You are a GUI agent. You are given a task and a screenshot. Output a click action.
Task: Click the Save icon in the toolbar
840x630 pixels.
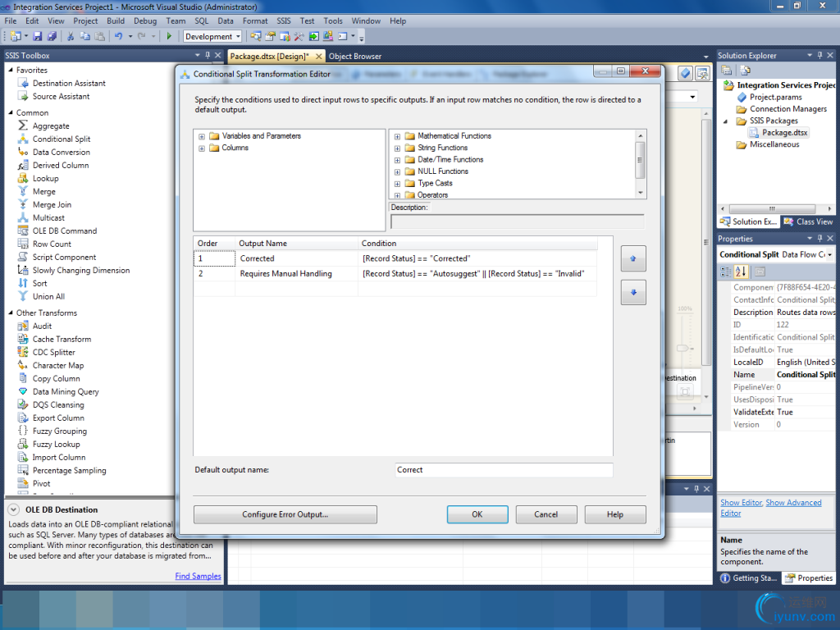pyautogui.click(x=38, y=36)
